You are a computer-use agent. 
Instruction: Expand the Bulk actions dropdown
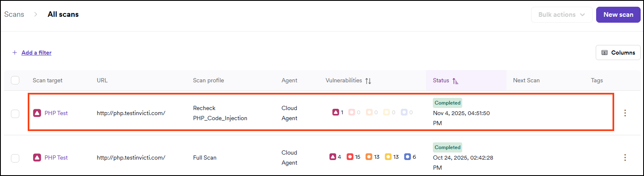click(562, 15)
